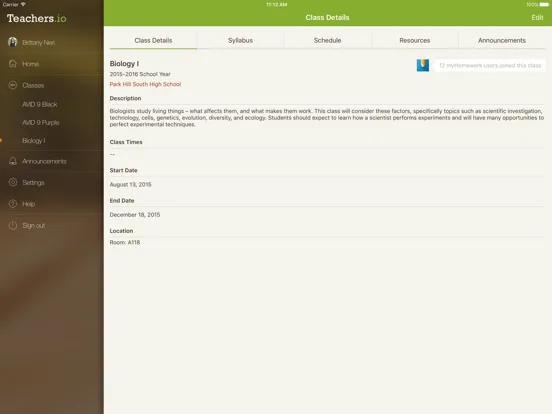
Task: Click the Start Date heading
Action: (x=124, y=170)
